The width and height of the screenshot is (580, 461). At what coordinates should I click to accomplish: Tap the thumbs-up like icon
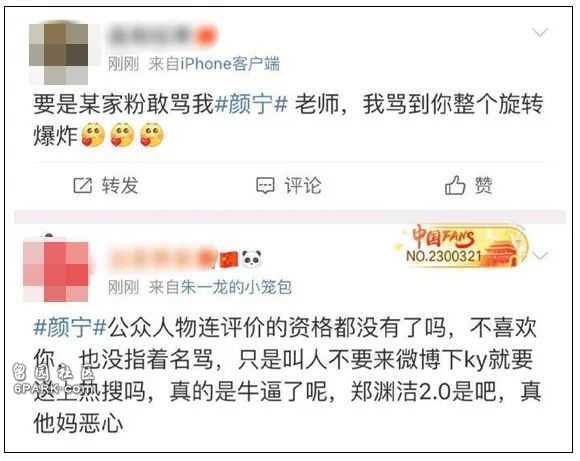click(x=455, y=185)
